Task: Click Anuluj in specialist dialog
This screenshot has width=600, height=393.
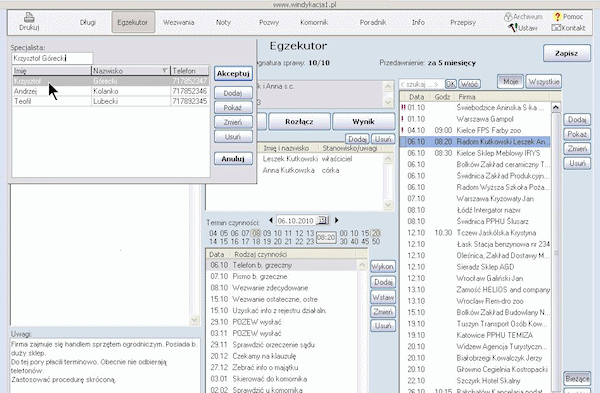Action: click(233, 158)
